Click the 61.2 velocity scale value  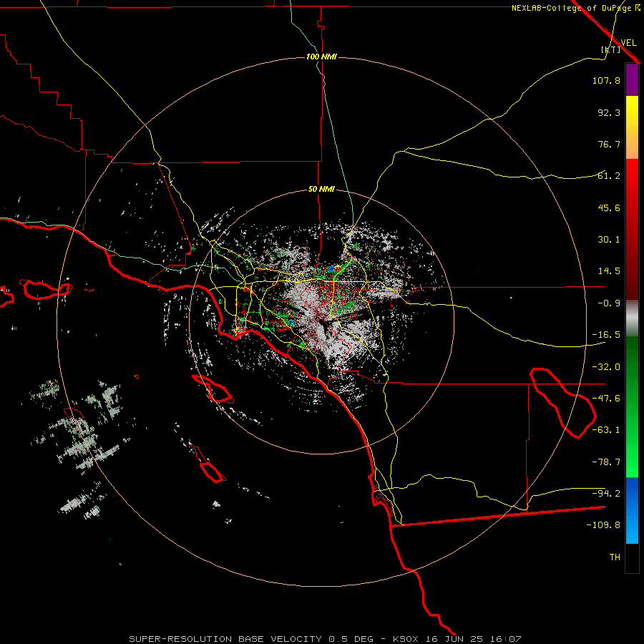point(609,176)
